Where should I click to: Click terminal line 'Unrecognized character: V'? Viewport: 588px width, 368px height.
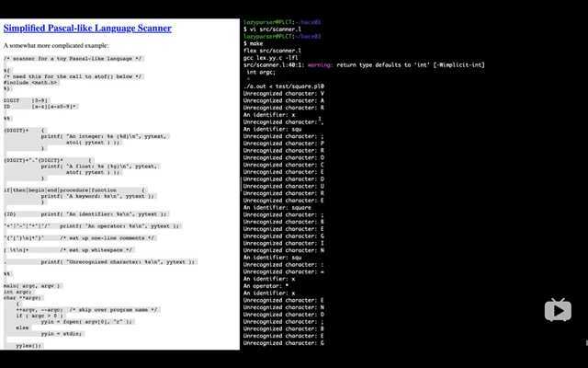[284, 94]
